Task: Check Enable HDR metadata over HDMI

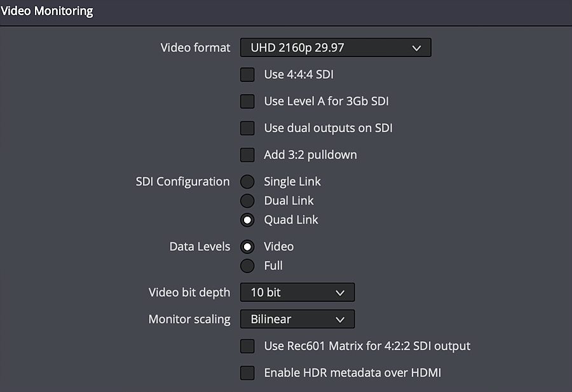Action: pyautogui.click(x=247, y=373)
